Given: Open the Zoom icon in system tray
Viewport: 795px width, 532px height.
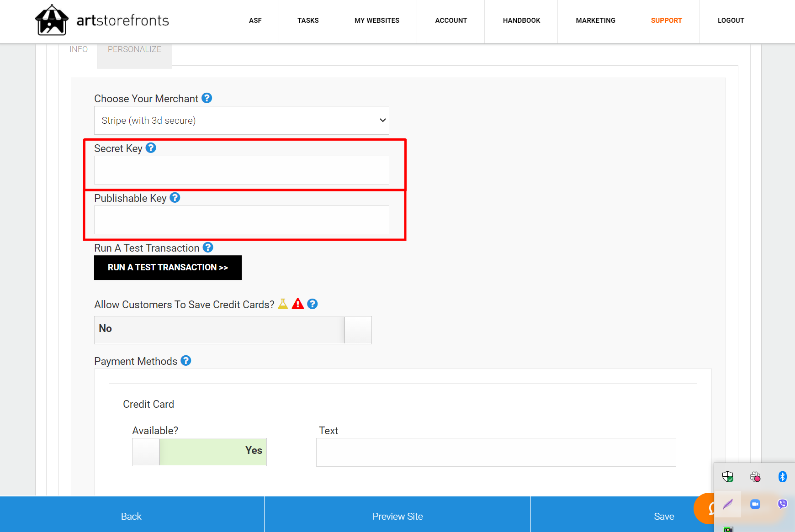Looking at the screenshot, I should (x=755, y=504).
